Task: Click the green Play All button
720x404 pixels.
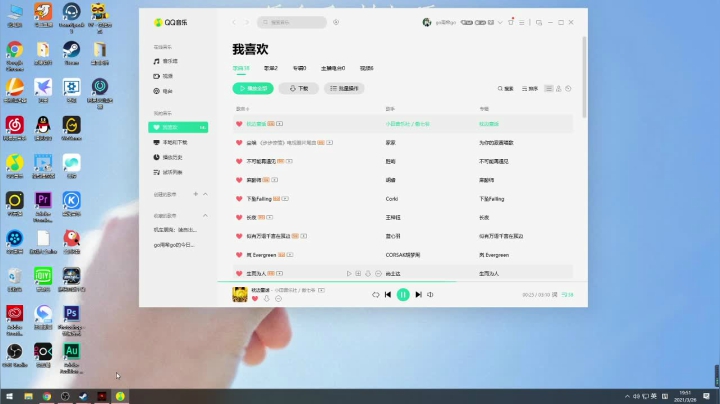Action: coord(253,89)
